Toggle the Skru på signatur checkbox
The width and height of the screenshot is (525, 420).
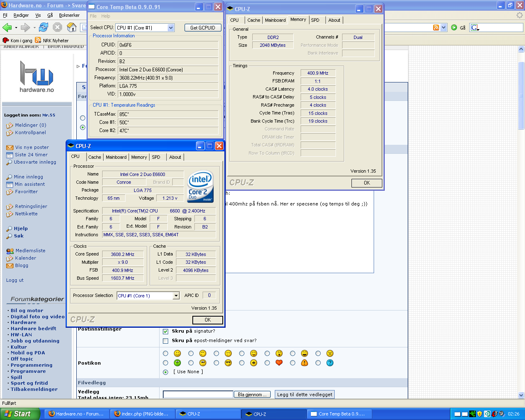165,331
